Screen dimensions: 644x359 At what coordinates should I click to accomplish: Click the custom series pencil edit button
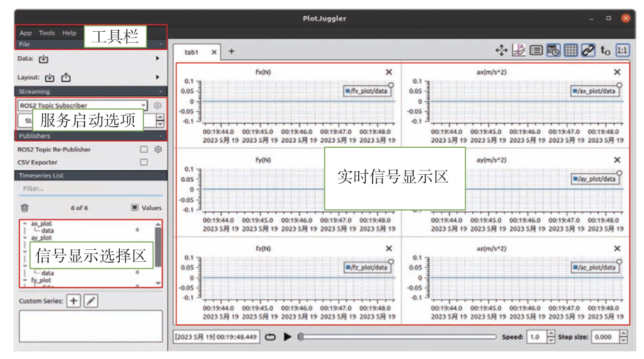click(90, 301)
